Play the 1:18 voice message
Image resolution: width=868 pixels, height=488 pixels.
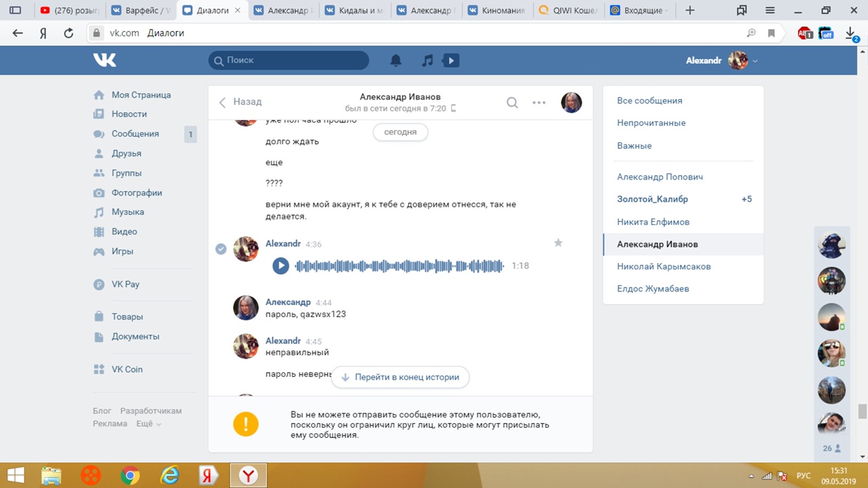281,266
